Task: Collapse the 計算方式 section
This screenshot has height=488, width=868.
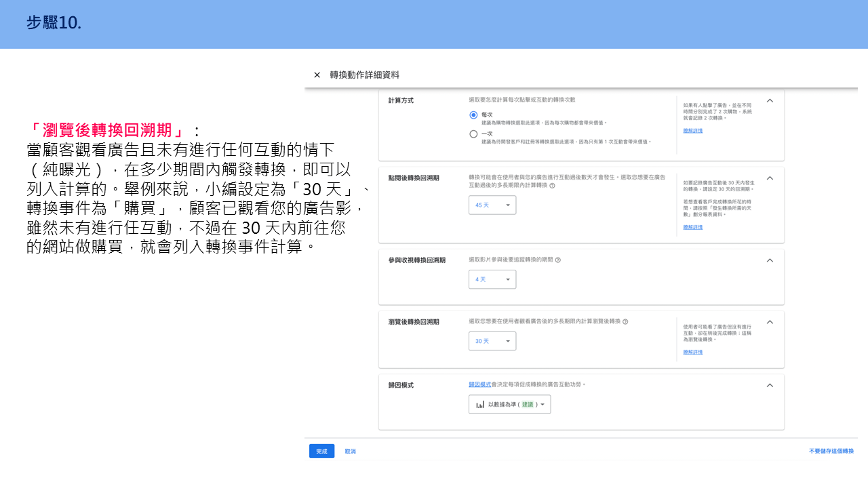Action: (770, 100)
